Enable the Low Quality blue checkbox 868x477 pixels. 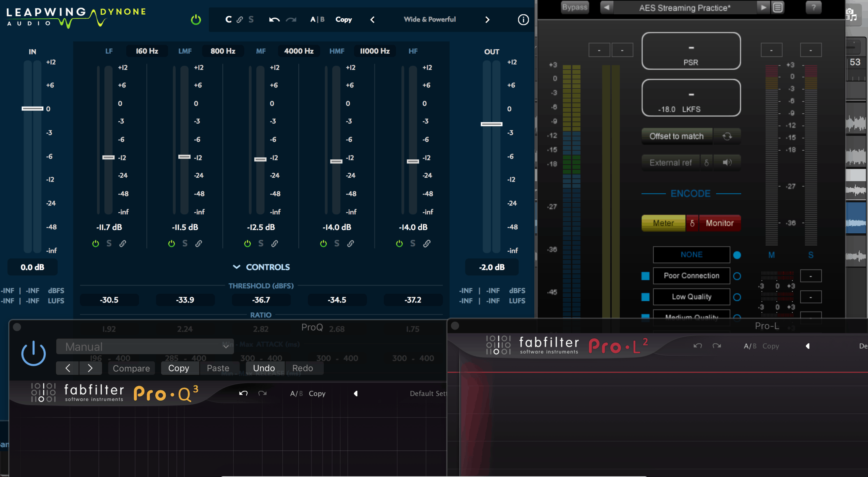646,297
